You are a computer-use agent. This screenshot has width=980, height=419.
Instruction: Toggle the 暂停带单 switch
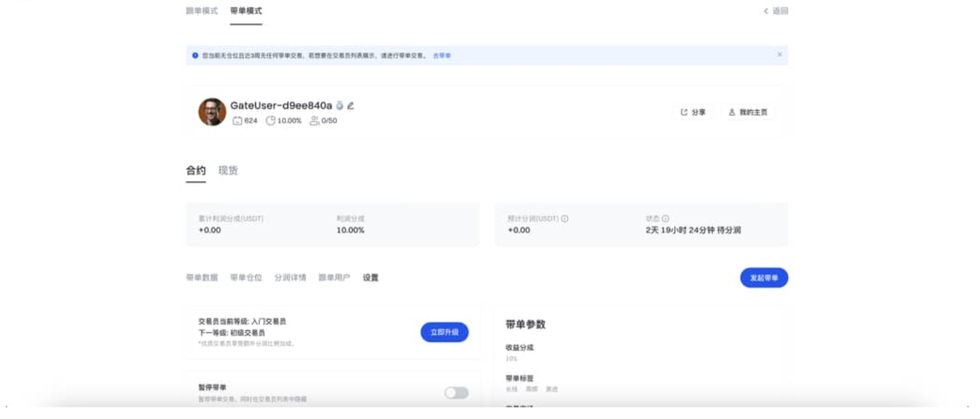[456, 393]
